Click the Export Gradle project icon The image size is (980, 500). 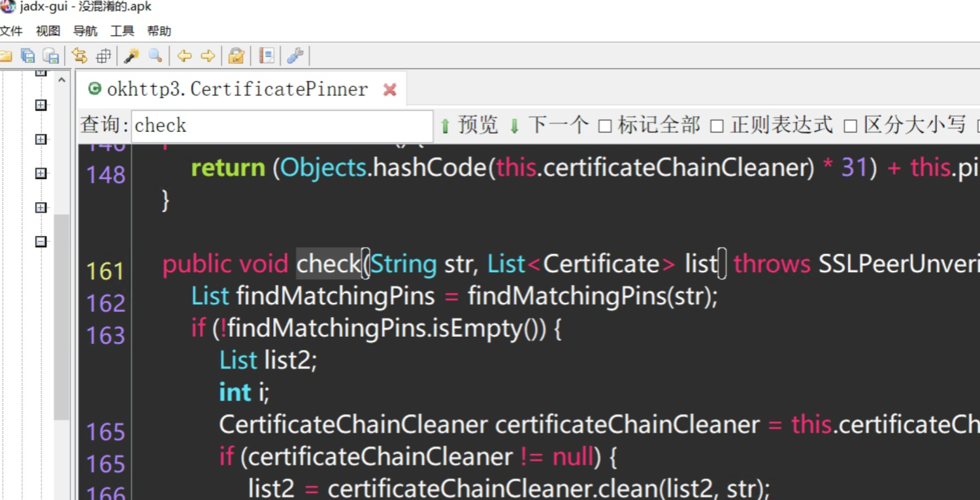pos(51,56)
